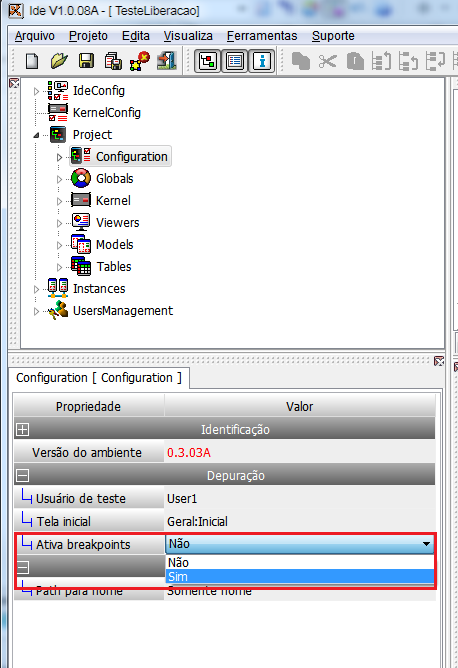Collapse the Project tree node
The width and height of the screenshot is (458, 668).
(x=36, y=135)
